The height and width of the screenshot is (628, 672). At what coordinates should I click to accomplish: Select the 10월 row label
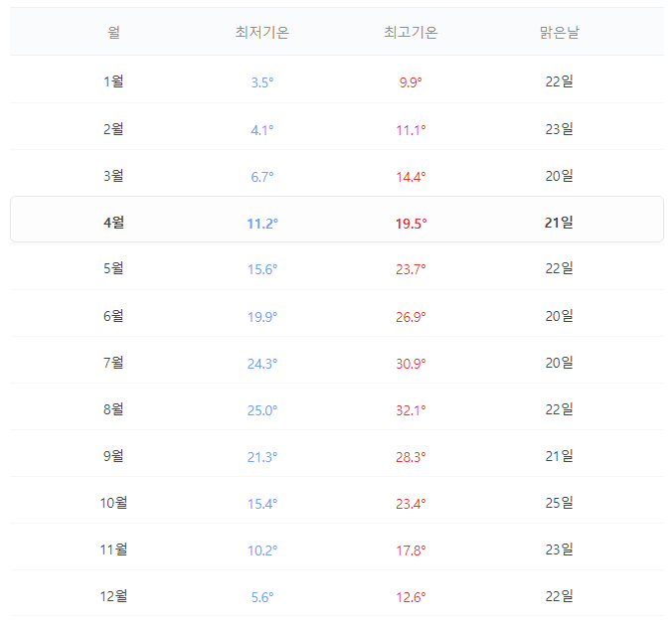pos(113,503)
